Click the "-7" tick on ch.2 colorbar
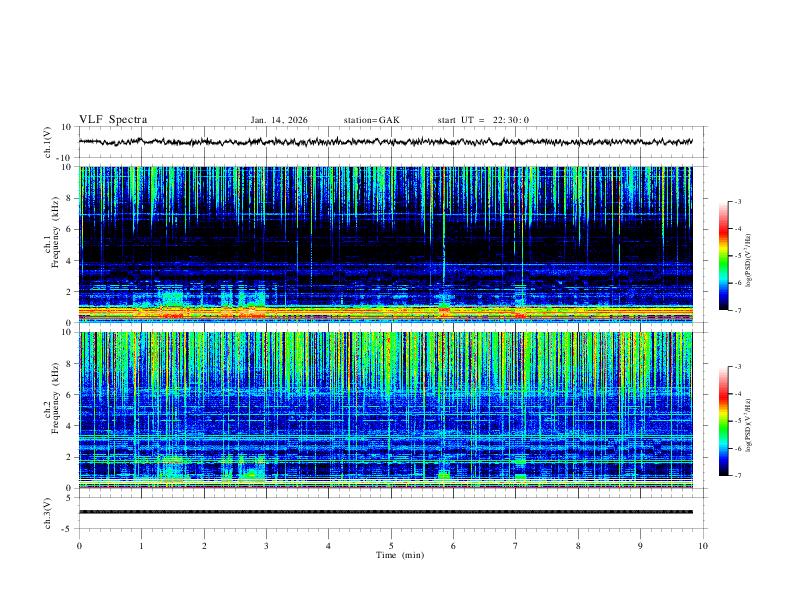The width and height of the screenshot is (792, 612). coord(737,476)
